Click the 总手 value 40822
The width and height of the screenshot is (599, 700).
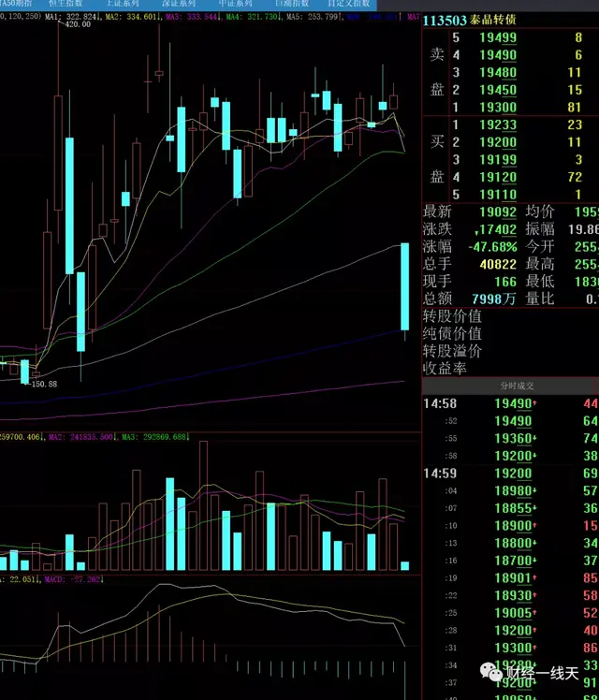(x=498, y=264)
